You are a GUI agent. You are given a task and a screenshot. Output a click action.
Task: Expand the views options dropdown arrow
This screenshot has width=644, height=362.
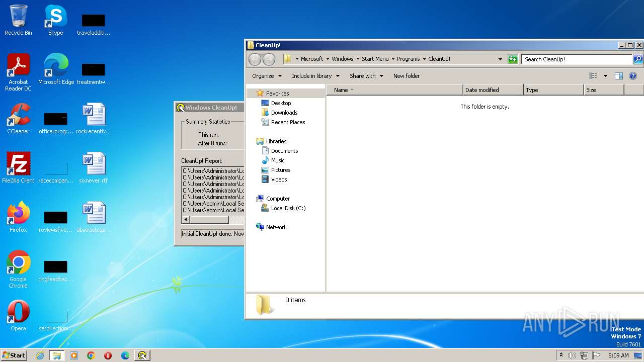[x=605, y=76]
